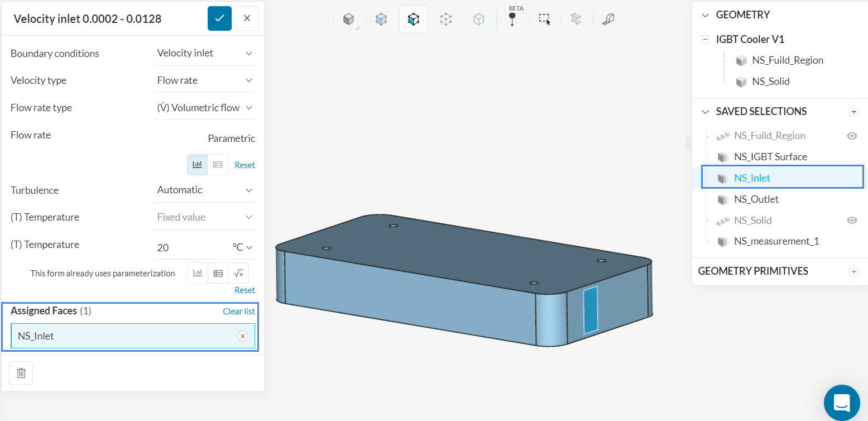Toggle visibility of NS_Solid saved selection
The image size is (868, 421).
(x=851, y=221)
